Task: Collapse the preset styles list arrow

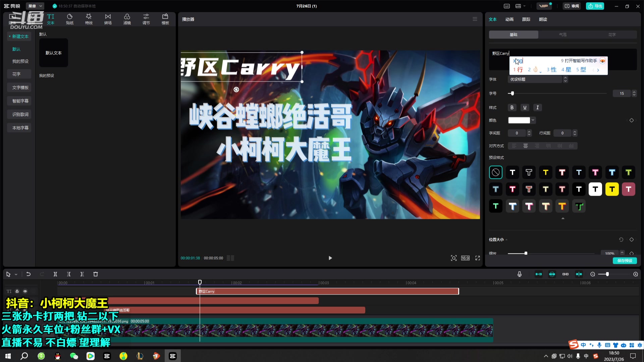Action: point(563,219)
